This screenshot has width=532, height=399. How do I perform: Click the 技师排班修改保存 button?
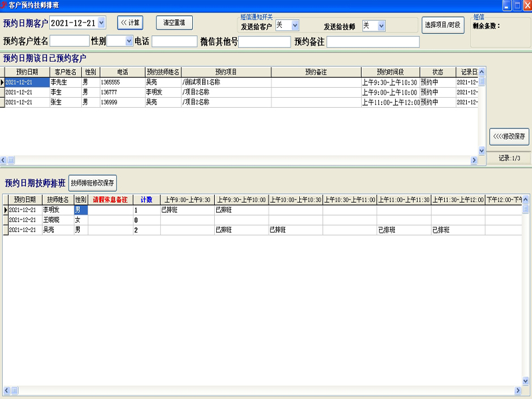click(x=92, y=183)
